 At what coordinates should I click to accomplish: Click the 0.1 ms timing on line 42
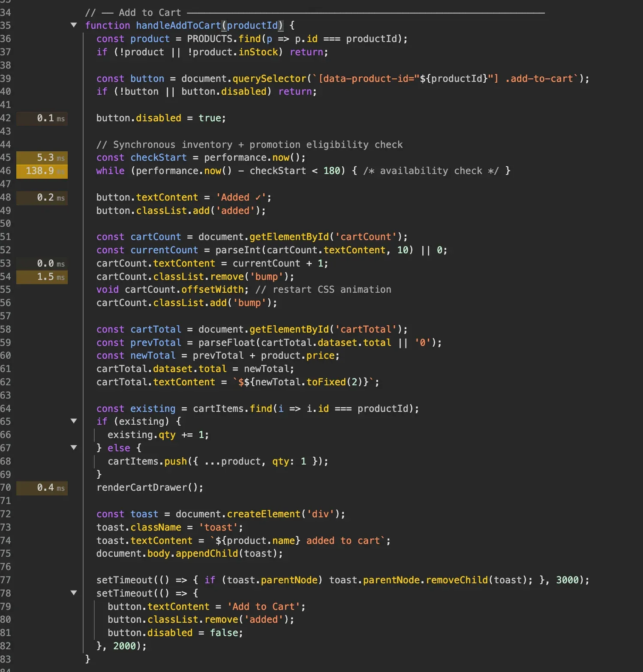42,118
